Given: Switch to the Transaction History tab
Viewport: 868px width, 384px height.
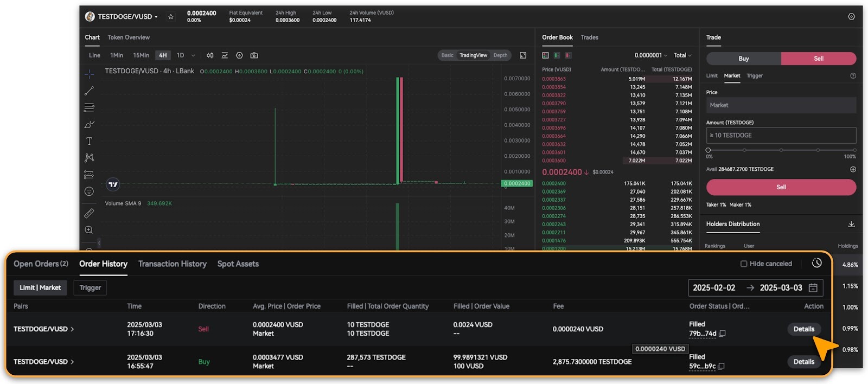Looking at the screenshot, I should [x=172, y=264].
